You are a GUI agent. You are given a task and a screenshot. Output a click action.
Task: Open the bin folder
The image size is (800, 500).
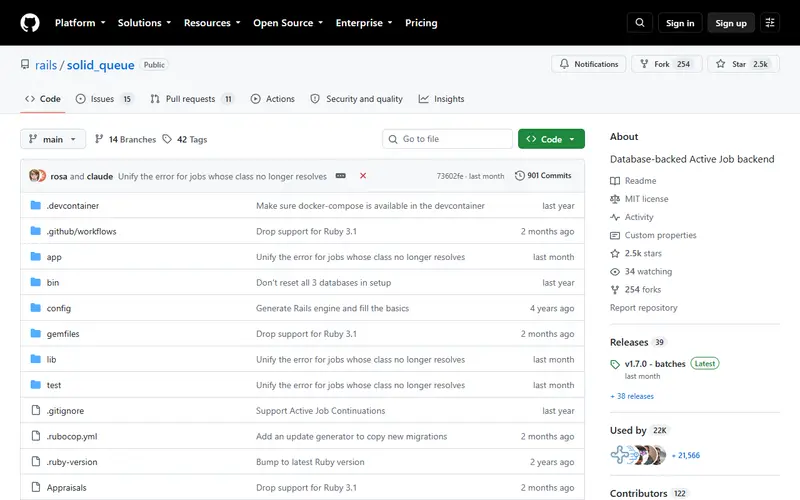pyautogui.click(x=53, y=283)
